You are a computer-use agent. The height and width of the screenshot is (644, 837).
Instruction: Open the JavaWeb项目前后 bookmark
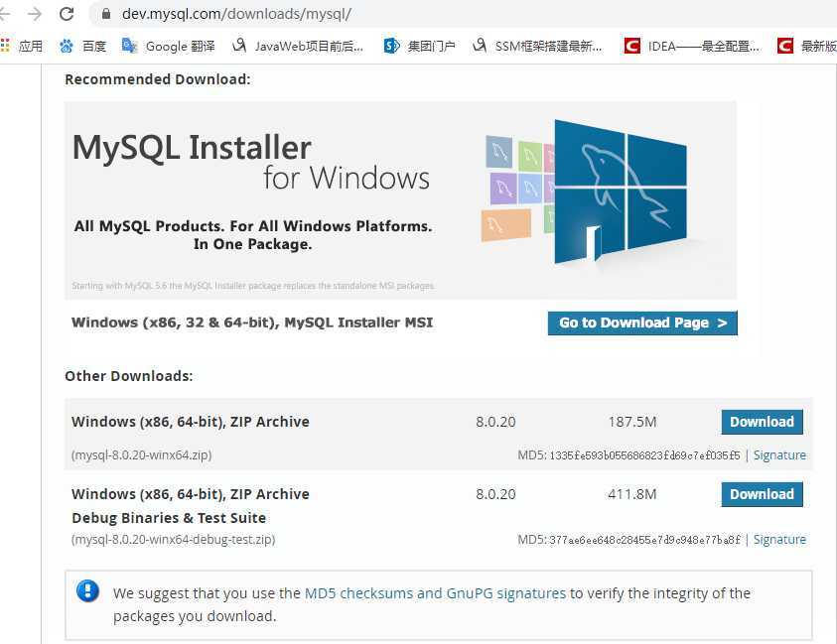coord(298,47)
